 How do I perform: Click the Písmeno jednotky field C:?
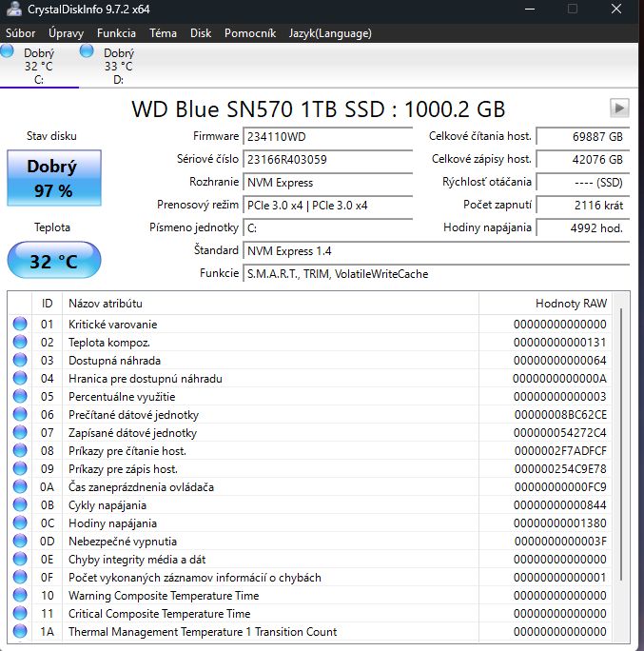point(327,227)
